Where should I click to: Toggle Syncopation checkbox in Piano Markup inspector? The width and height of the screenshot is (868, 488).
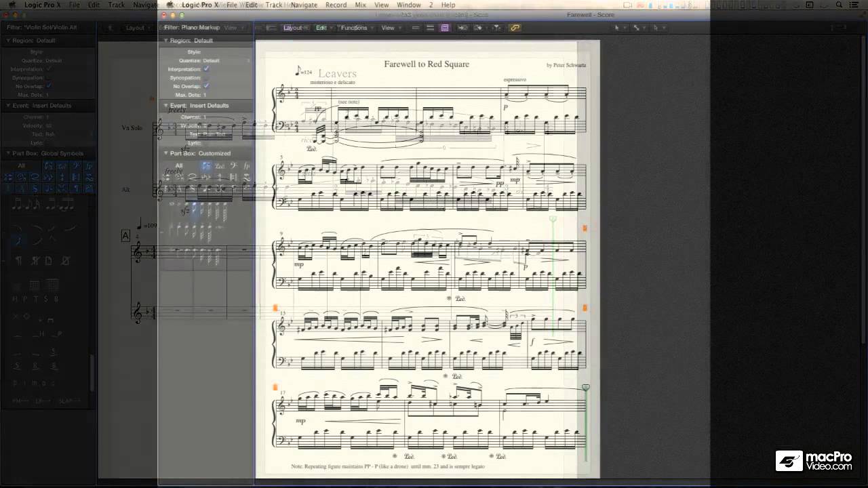206,78
